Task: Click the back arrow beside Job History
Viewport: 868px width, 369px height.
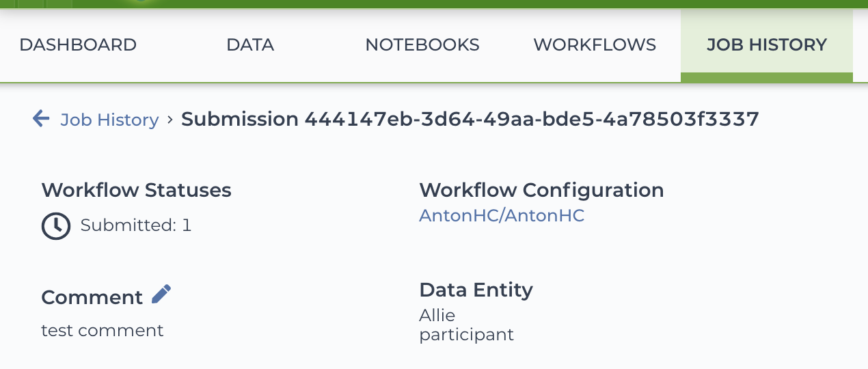Action: 41,119
